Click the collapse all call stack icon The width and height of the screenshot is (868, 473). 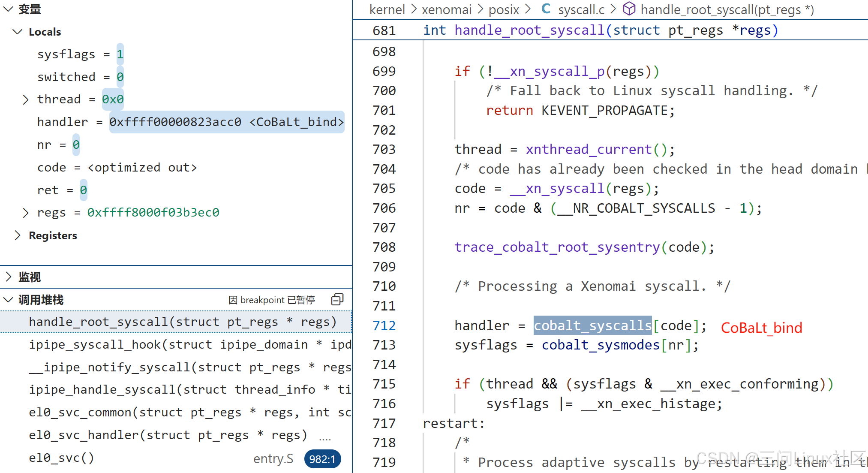[x=337, y=299]
